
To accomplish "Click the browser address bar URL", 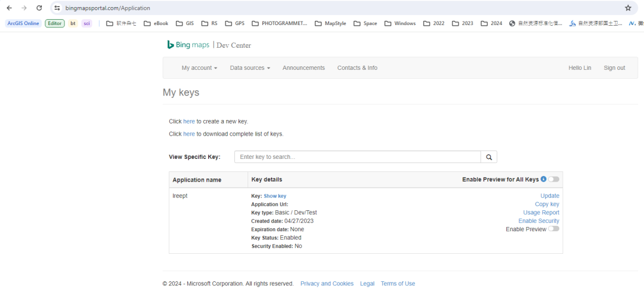I will tap(107, 8).
